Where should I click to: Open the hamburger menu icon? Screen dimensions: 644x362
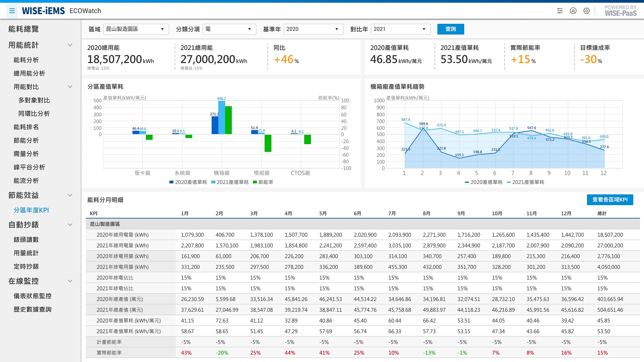12,11
